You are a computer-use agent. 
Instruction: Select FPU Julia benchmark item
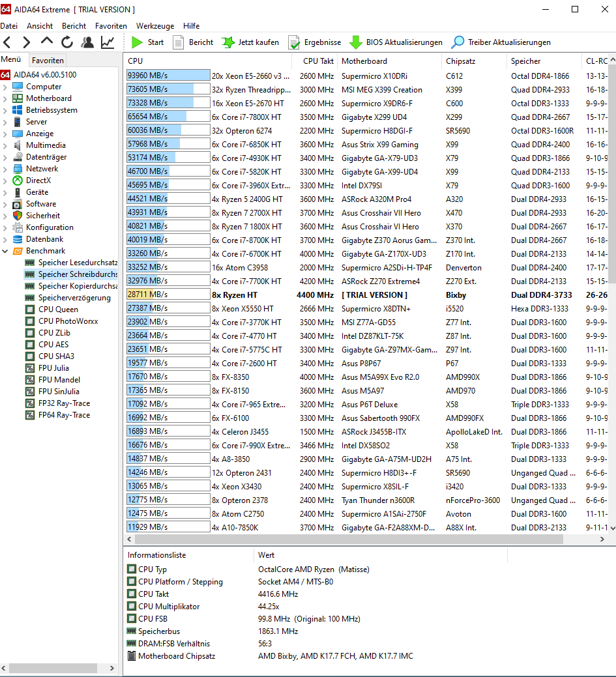click(53, 368)
